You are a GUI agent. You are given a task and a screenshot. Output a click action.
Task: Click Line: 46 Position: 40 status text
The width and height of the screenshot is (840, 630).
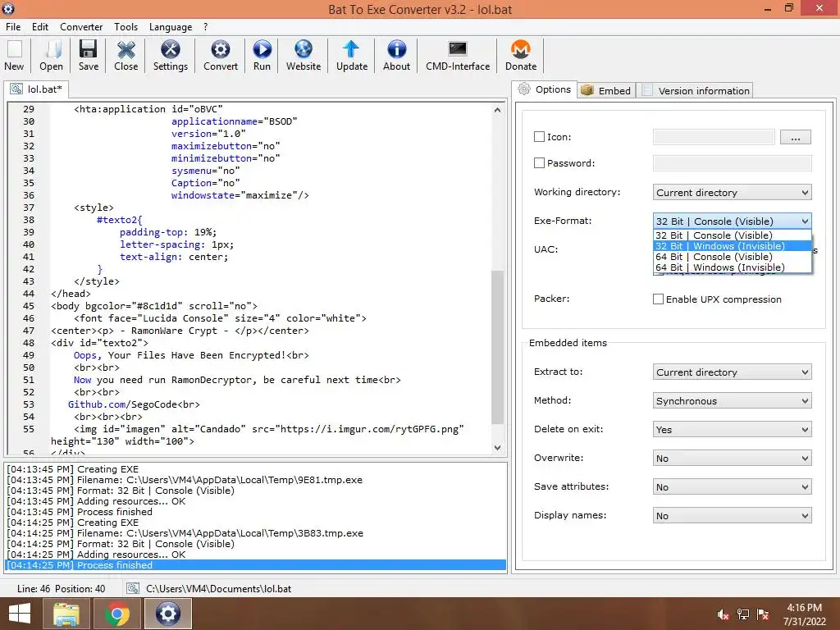tap(61, 589)
